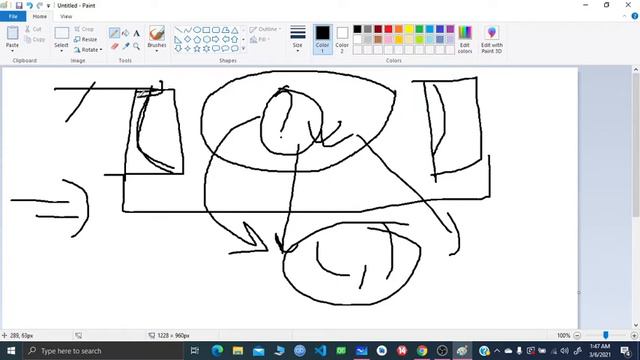The image size is (640, 360).
Task: Click the Zoom in plus button
Action: tap(634, 336)
